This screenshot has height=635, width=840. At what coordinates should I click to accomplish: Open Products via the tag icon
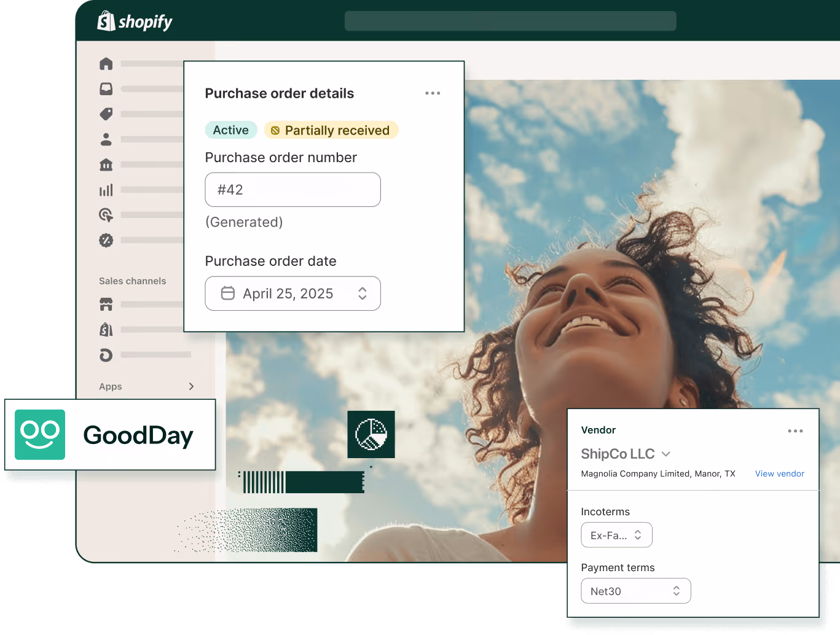click(x=106, y=114)
